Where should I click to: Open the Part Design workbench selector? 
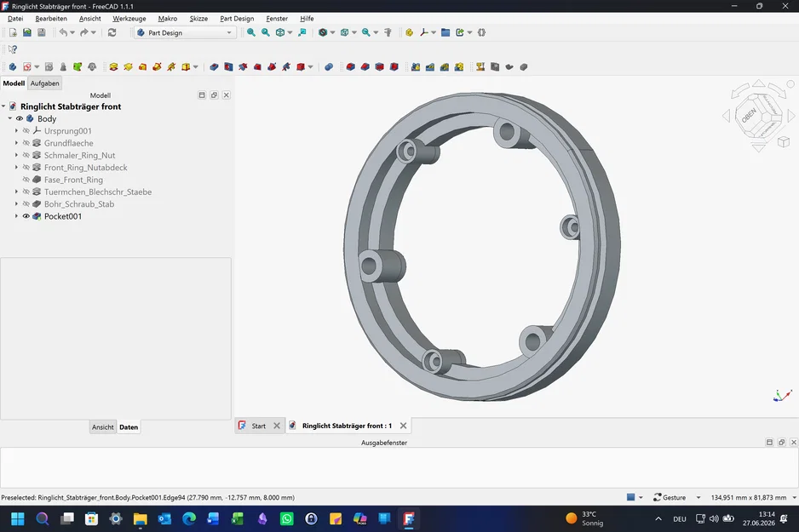pyautogui.click(x=185, y=32)
